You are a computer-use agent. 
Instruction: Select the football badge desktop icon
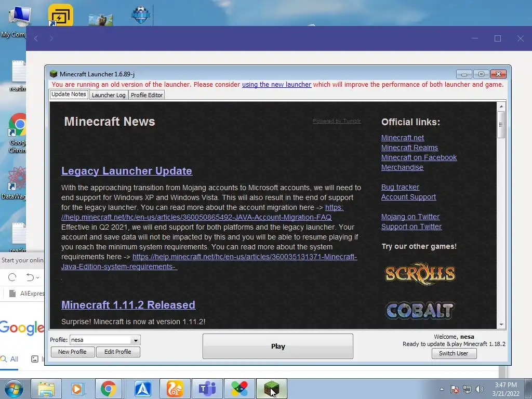pyautogui.click(x=141, y=15)
